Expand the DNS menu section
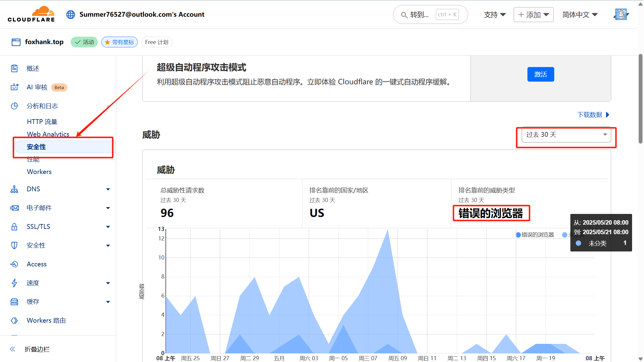This screenshot has width=644, height=362. (108, 189)
